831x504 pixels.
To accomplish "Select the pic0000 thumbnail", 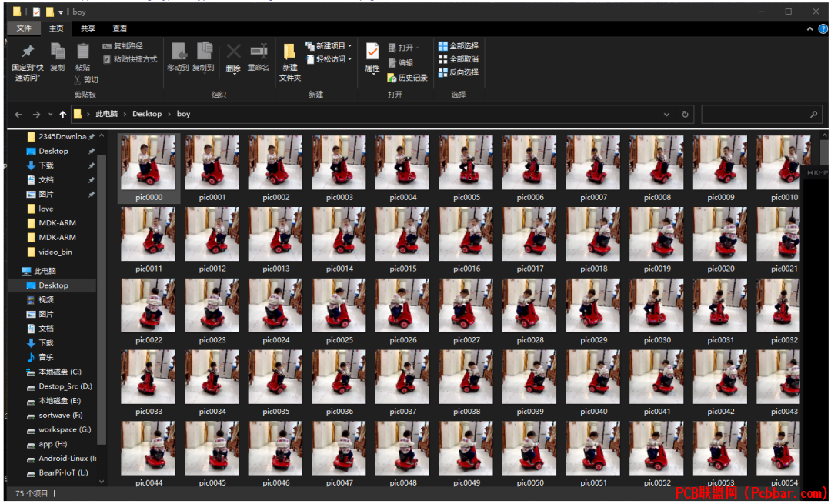I will [149, 163].
